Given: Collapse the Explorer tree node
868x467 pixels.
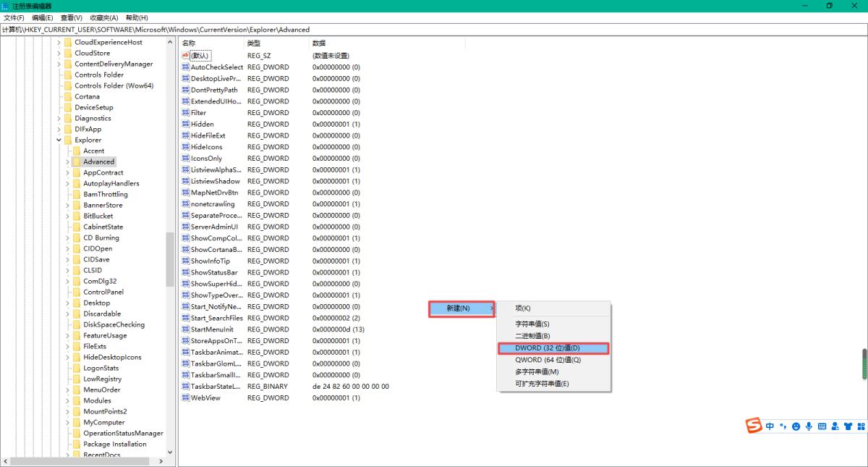Looking at the screenshot, I should [x=59, y=140].
